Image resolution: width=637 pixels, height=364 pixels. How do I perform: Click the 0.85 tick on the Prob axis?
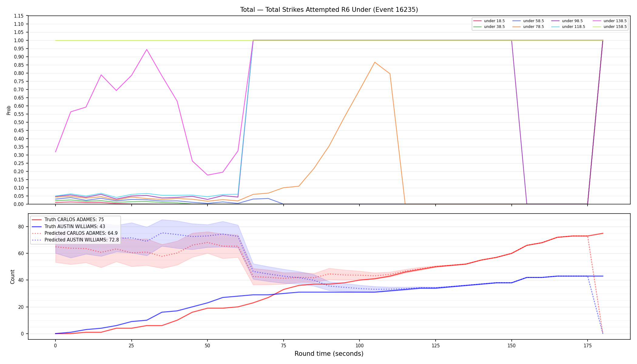pos(19,65)
